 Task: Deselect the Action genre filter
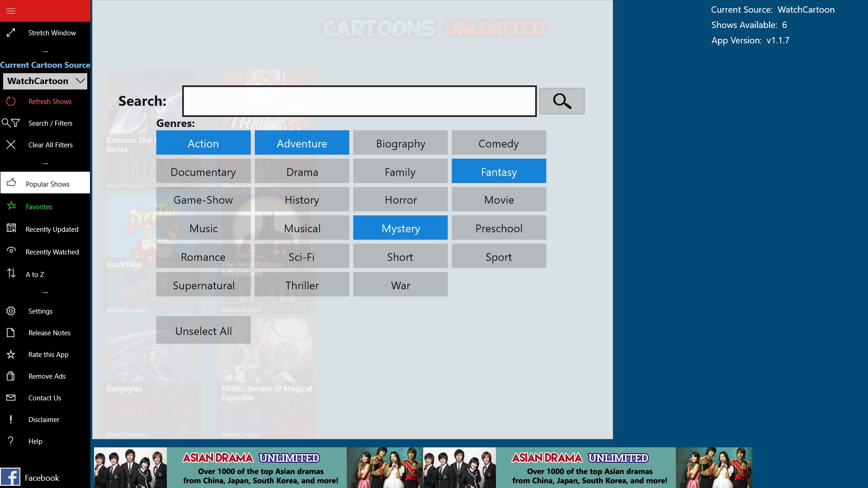[x=203, y=143]
